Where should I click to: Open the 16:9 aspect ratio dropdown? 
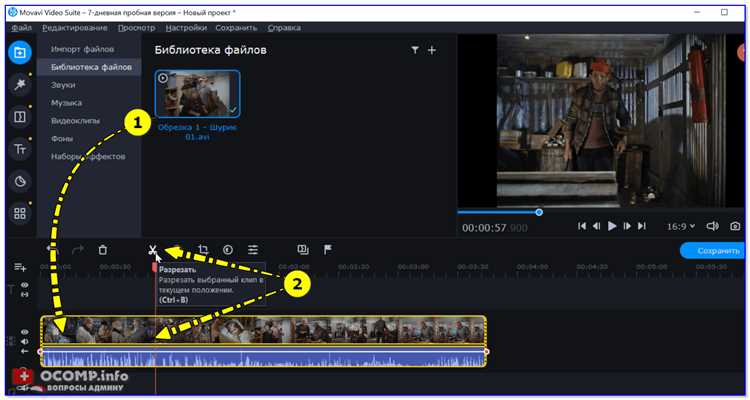(681, 226)
